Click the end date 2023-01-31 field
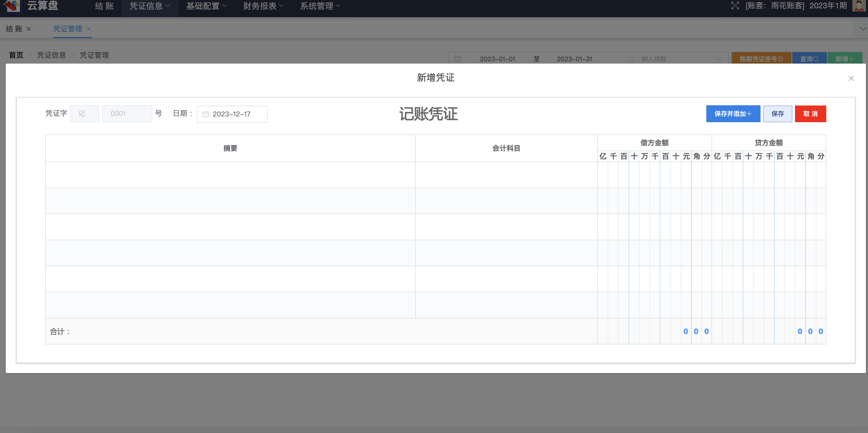Viewport: 868px width, 433px height. pyautogui.click(x=574, y=59)
